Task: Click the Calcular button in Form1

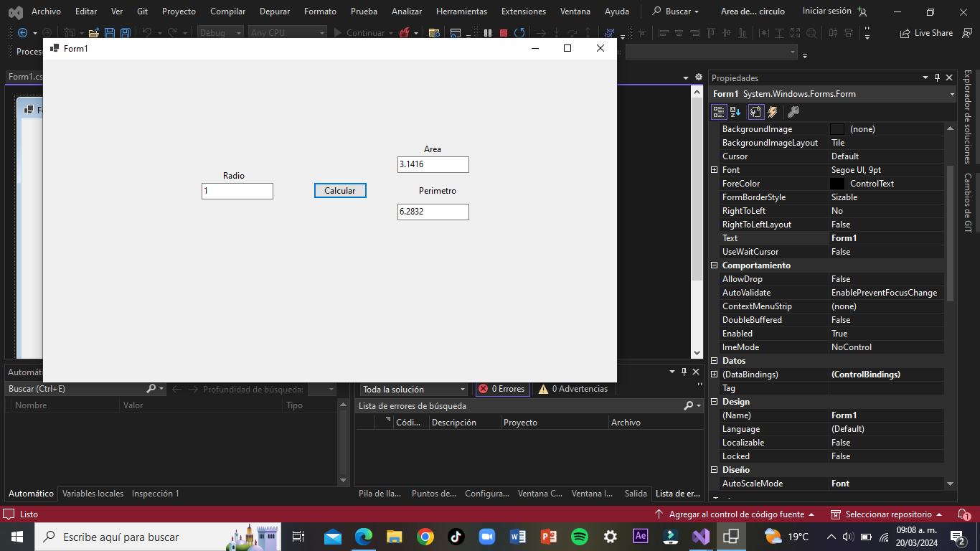Action: pos(340,191)
